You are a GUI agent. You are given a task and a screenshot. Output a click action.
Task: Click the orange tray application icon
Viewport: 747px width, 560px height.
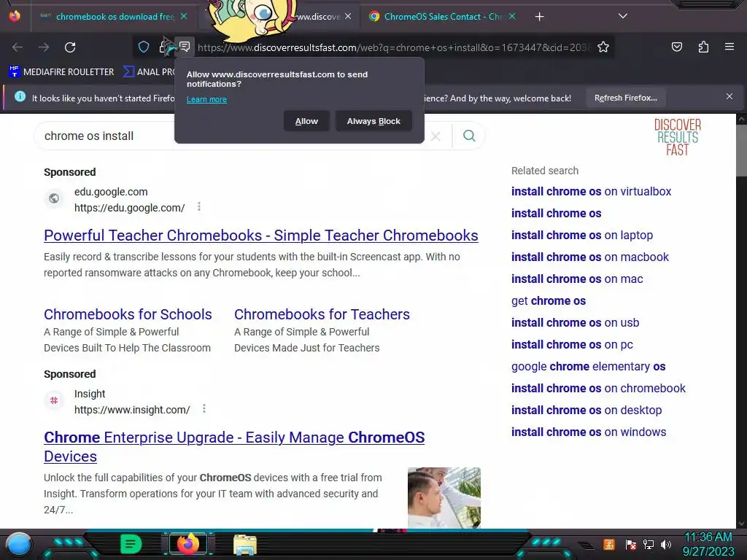(609, 544)
